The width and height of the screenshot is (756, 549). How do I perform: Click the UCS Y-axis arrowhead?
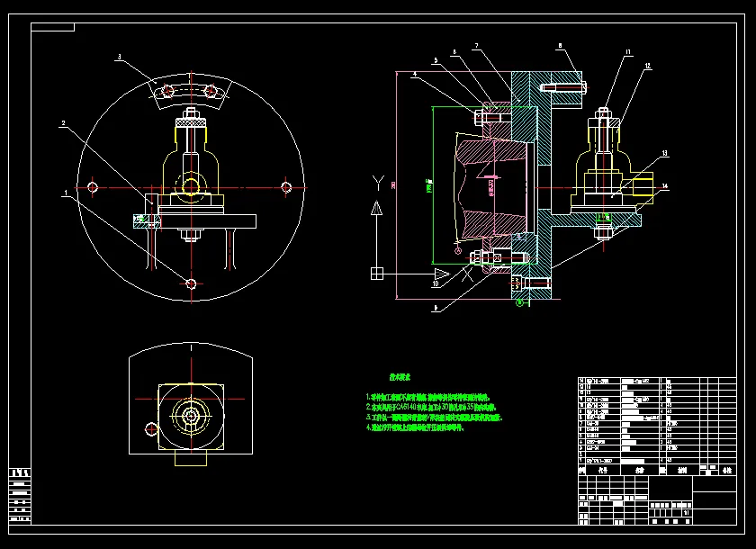[376, 208]
